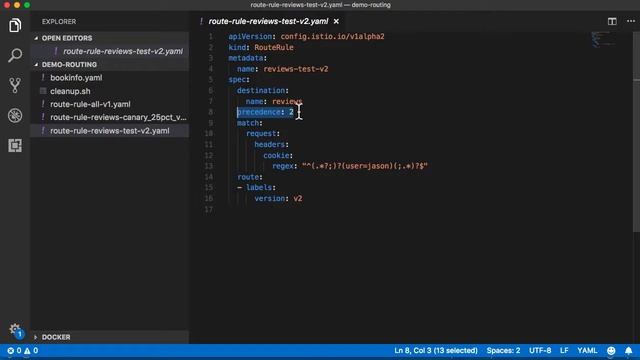This screenshot has width=640, height=360.
Task: Click the 'labels:' entry on line 15
Action: pos(260,187)
